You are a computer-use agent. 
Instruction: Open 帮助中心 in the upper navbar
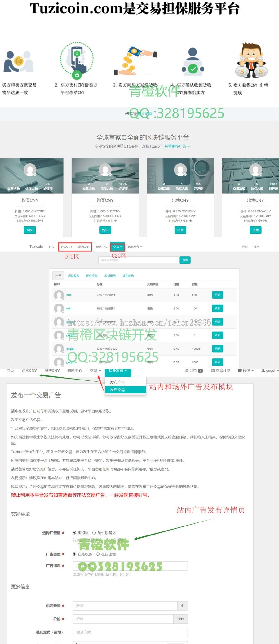[101, 247]
